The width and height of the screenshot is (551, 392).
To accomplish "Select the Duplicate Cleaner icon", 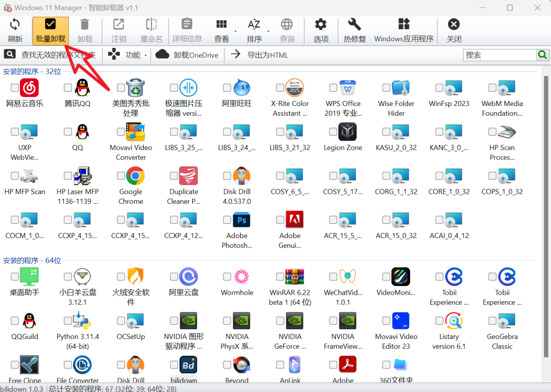I will [x=188, y=176].
